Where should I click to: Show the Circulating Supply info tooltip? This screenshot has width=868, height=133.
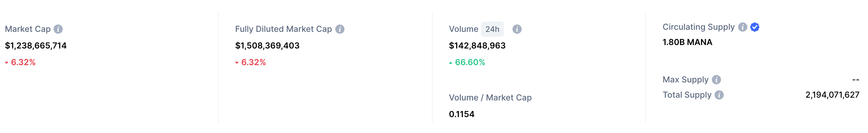coord(743,27)
